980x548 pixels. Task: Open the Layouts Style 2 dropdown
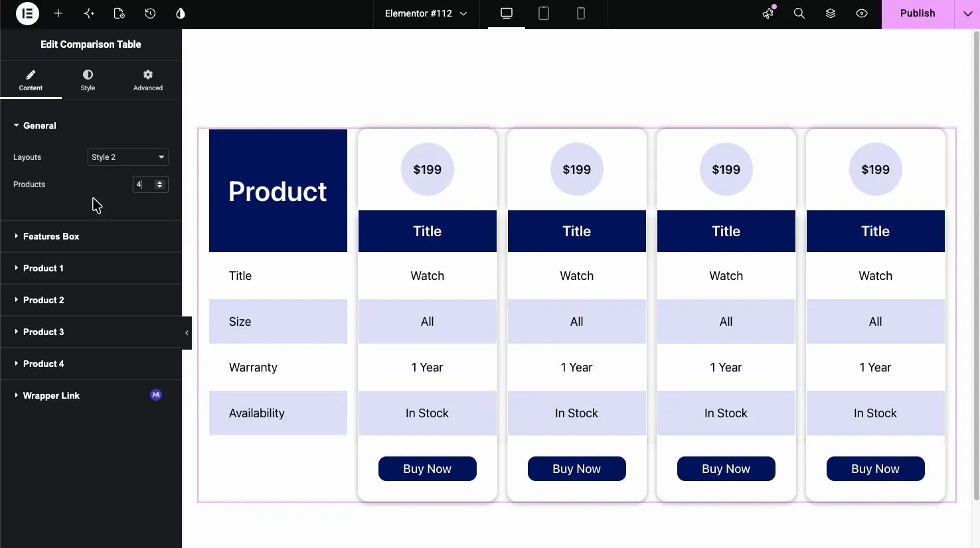point(127,157)
